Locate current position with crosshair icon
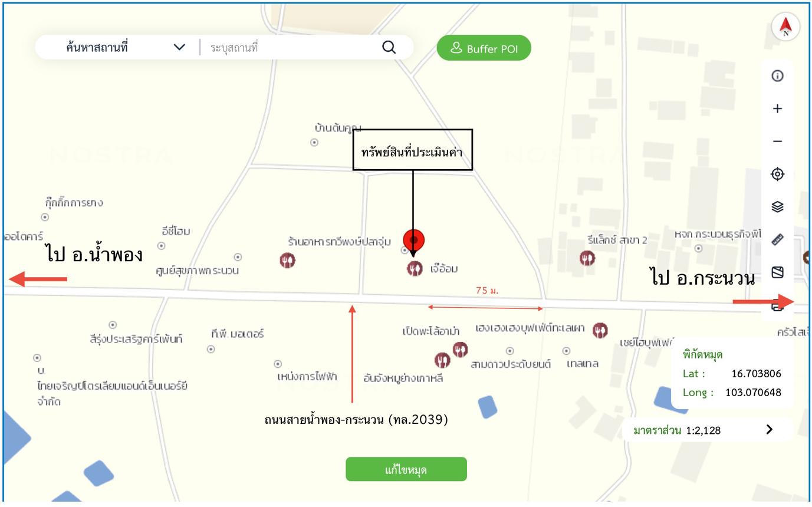 coord(777,175)
